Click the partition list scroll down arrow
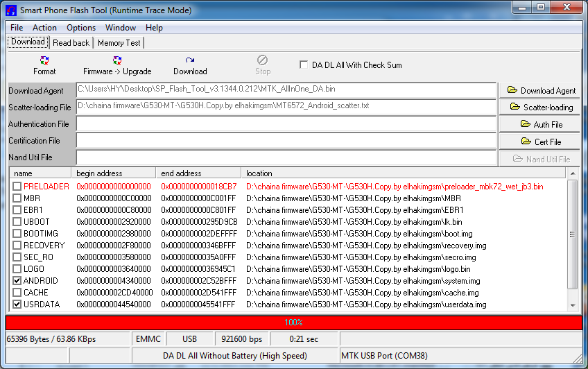Image resolution: width=588 pixels, height=369 pixels. pyautogui.click(x=573, y=306)
